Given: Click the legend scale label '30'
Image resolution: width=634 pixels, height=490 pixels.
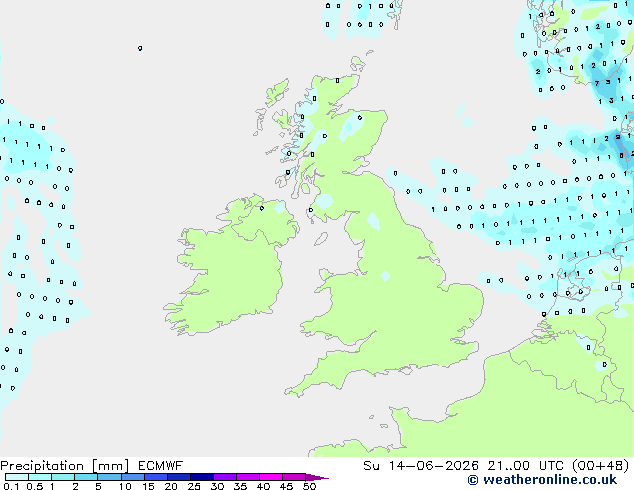Looking at the screenshot, I should [x=218, y=486].
